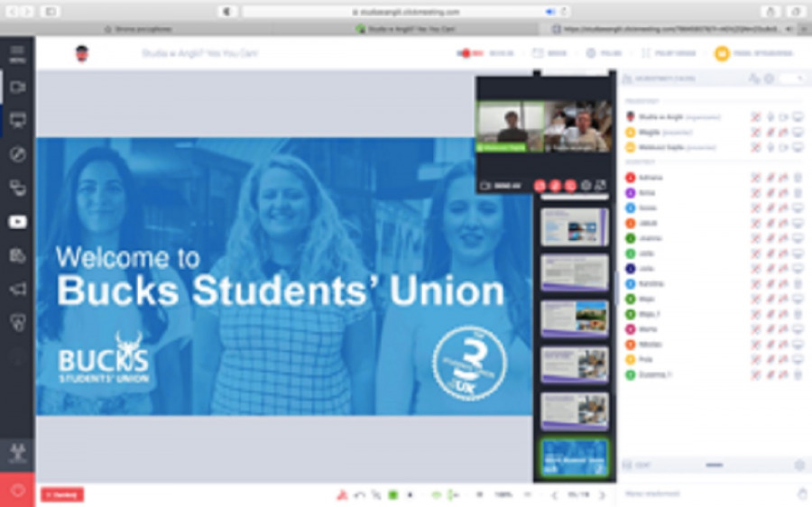Select the red pen drawing tool

[342, 495]
